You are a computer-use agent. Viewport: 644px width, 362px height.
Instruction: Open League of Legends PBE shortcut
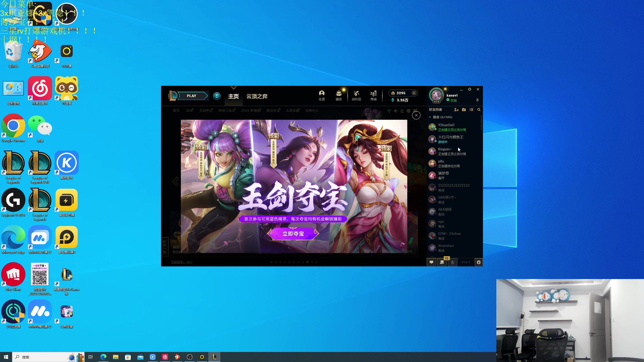[x=40, y=167]
